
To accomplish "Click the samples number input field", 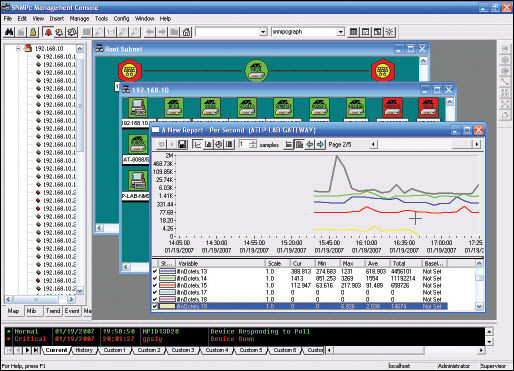I will (243, 144).
